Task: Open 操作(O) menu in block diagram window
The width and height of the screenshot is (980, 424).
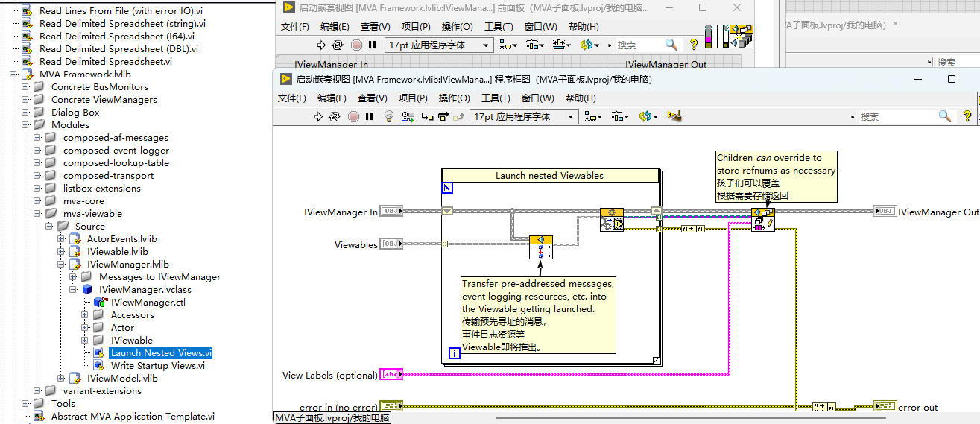Action: pos(454,98)
